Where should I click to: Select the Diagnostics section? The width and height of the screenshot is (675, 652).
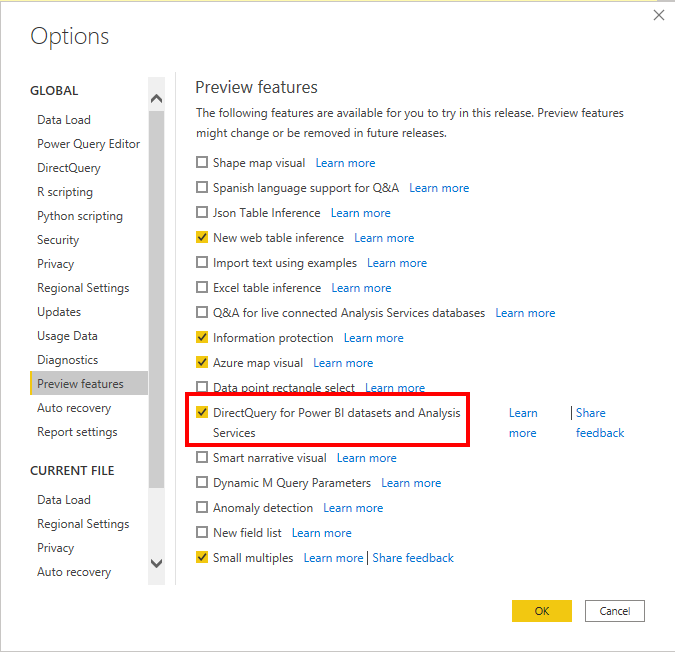click(68, 360)
